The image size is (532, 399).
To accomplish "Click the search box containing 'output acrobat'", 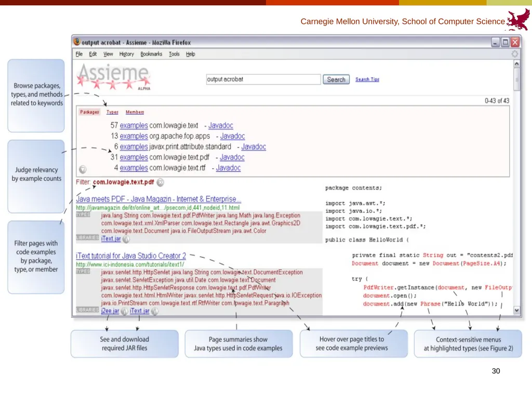I will [x=263, y=79].
